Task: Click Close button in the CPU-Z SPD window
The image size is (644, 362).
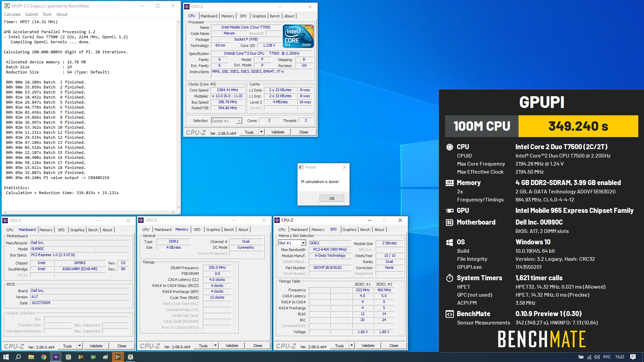Action: pos(394,346)
